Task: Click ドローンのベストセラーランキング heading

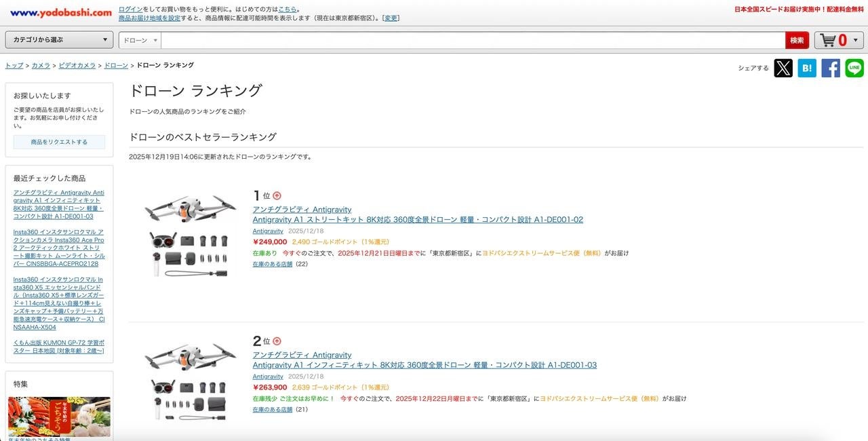Action: 203,137
